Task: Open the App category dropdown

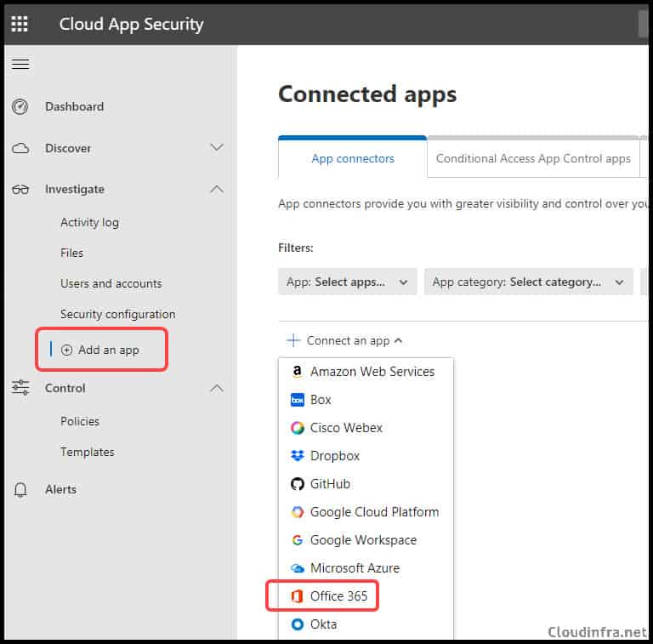Action: point(529,282)
